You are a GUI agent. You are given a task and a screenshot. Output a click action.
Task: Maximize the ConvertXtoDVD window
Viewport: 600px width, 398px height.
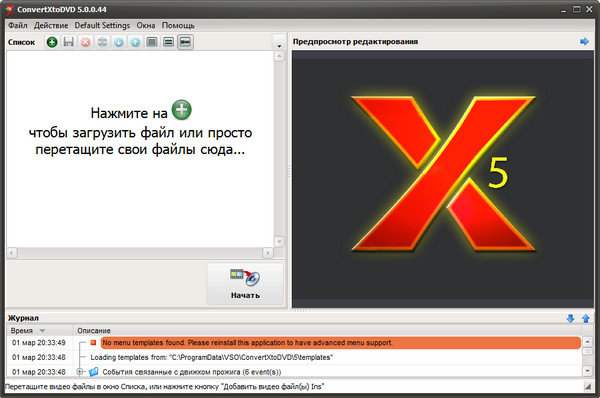coord(577,9)
